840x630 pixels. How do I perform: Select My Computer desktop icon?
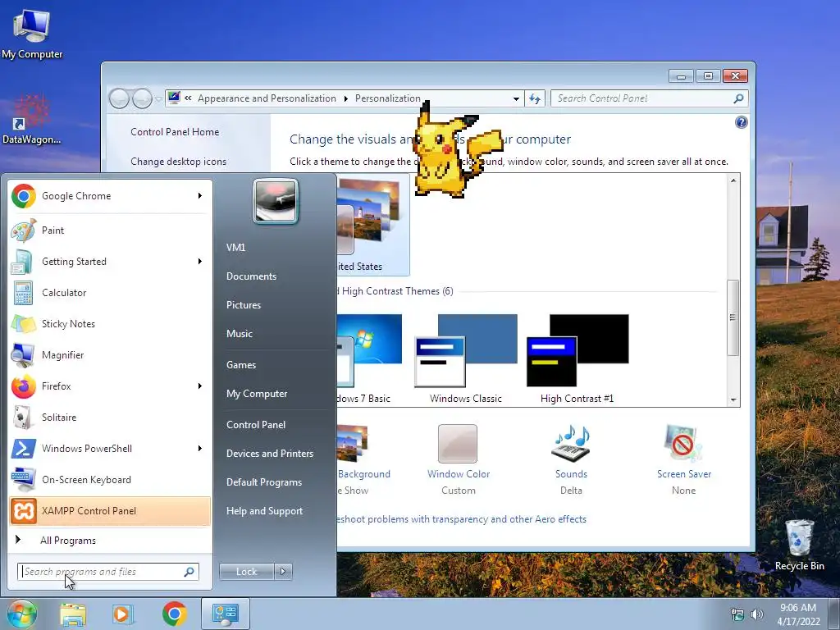tap(32, 33)
